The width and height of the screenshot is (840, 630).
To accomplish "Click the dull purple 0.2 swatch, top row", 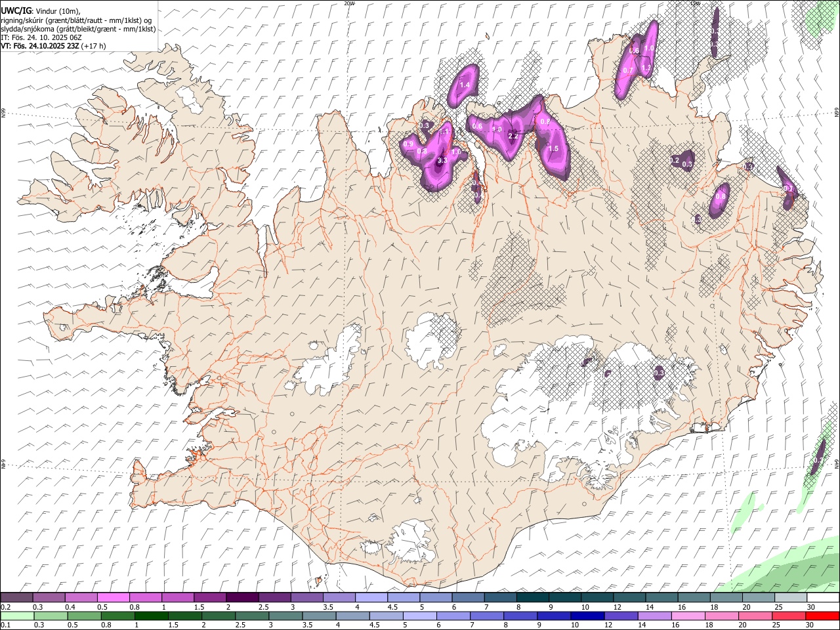I will click(16, 598).
